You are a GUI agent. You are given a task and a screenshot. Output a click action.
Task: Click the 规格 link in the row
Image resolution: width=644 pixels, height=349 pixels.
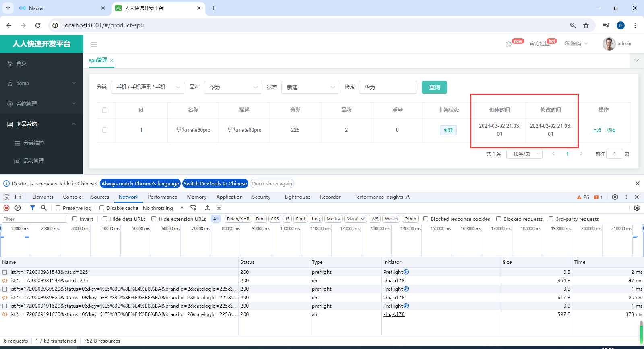(611, 130)
